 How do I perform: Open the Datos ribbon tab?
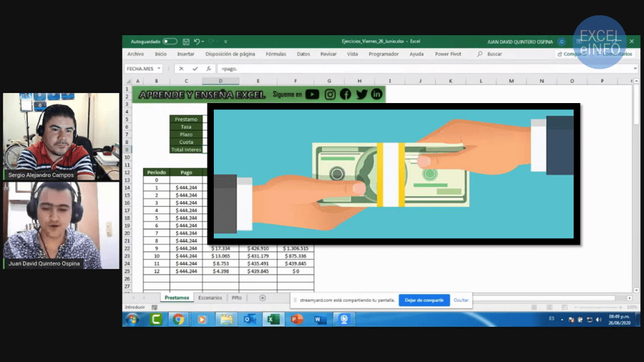pos(304,54)
